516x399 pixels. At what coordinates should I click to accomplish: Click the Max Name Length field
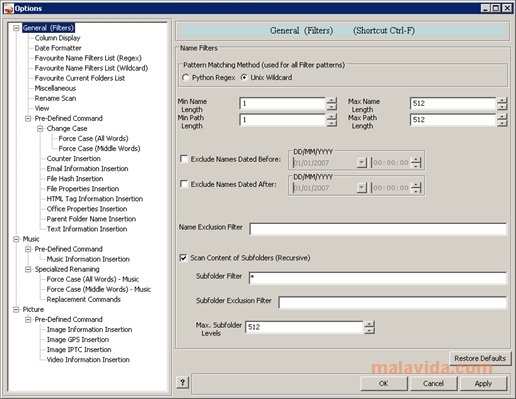tap(453, 103)
